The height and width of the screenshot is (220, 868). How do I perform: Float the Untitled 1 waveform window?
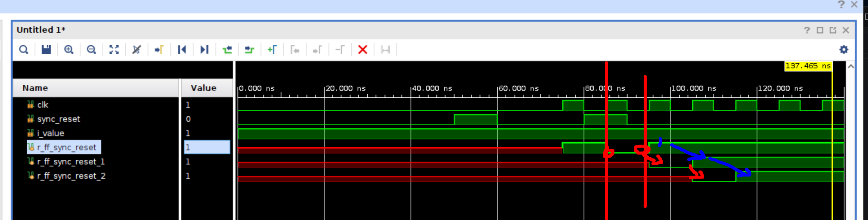click(x=833, y=30)
